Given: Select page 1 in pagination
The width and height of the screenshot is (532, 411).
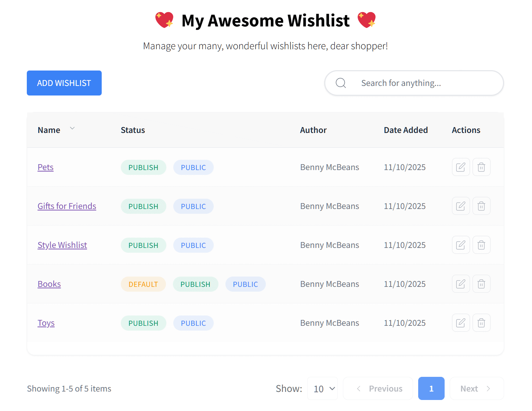Looking at the screenshot, I should [431, 389].
